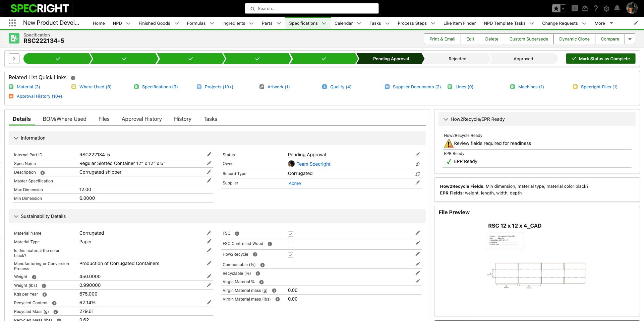Edit the Recycled Content pencil
644x321 pixels.
coord(209,302)
